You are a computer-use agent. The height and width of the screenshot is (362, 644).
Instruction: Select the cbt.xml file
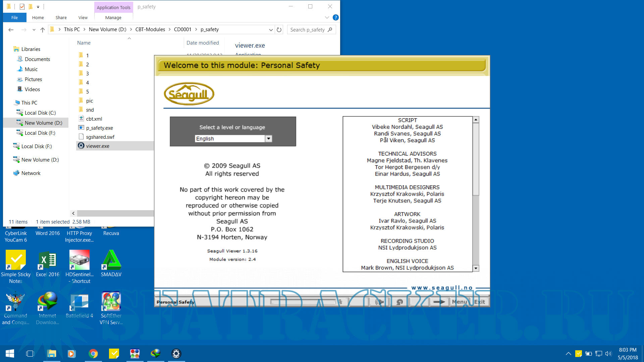tap(94, 119)
